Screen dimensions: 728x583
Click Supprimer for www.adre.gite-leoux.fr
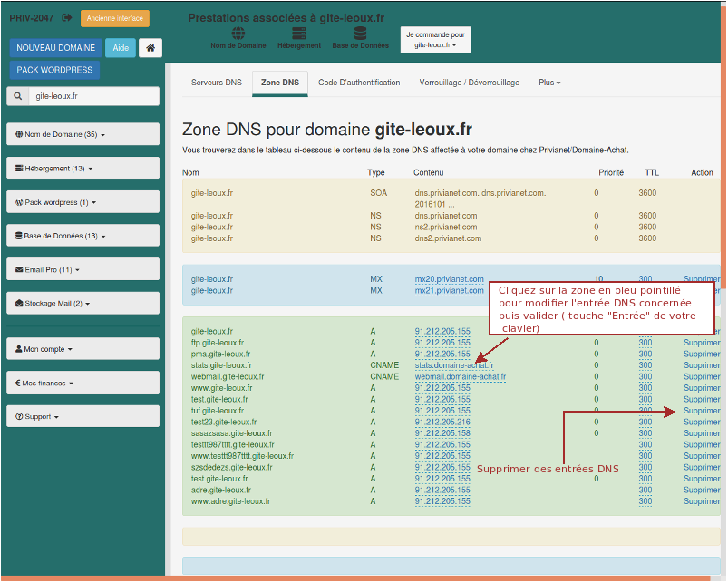[702, 501]
